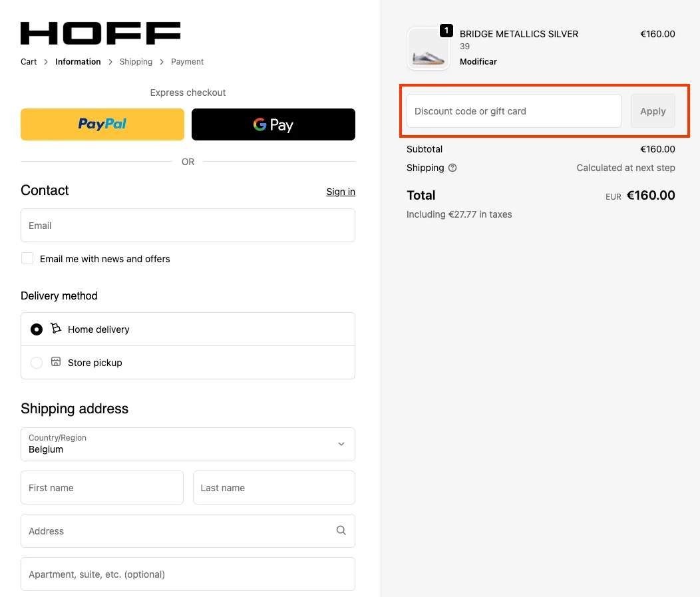700x597 pixels.
Task: Click the Sign in link
Action: click(340, 192)
